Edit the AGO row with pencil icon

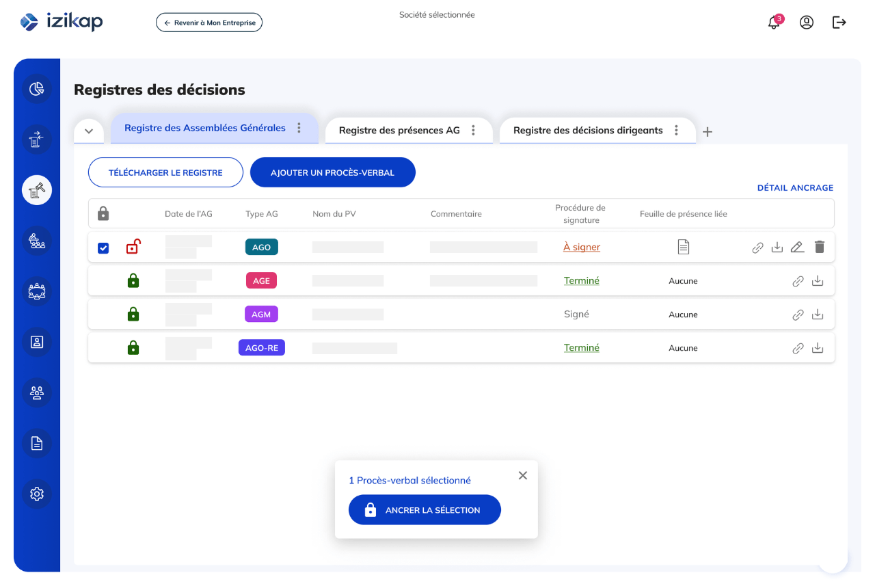pyautogui.click(x=797, y=248)
